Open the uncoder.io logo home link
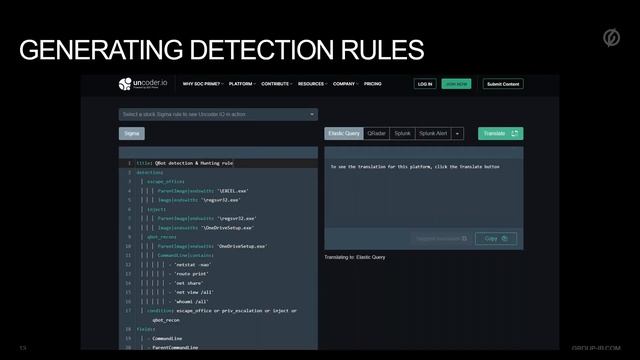 [x=143, y=84]
